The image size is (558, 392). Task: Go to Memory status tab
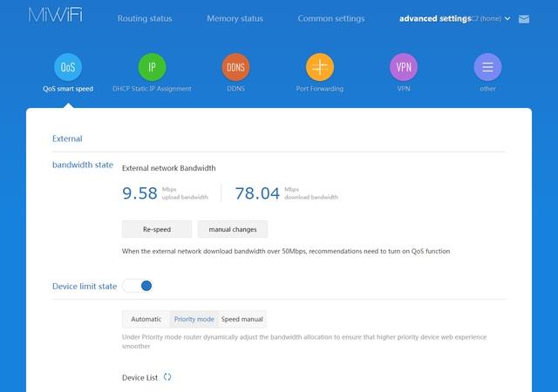235,18
